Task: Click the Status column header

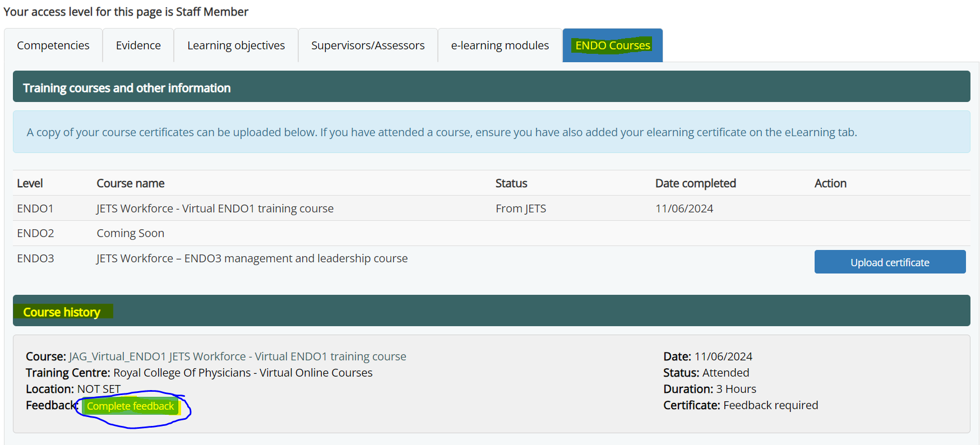Action: point(511,183)
